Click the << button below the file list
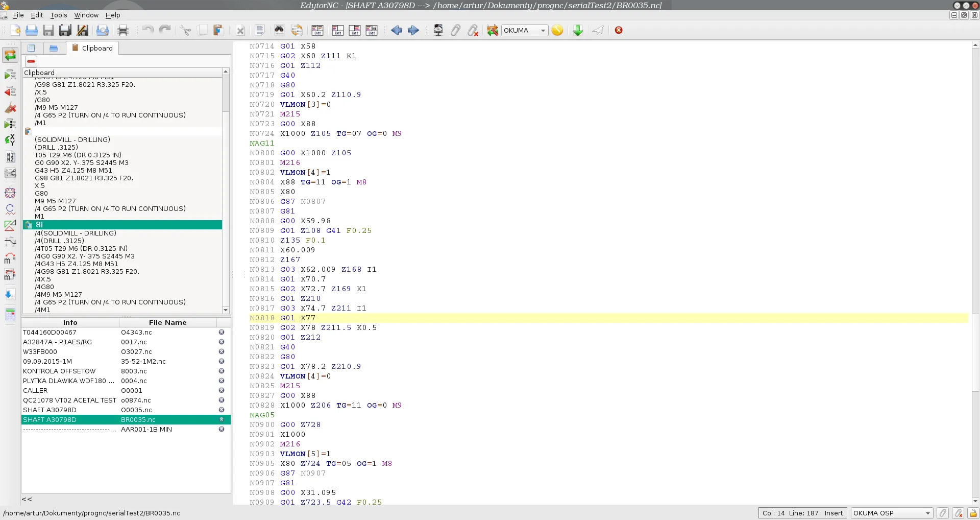Viewport: 980px width, 520px height. (27, 499)
